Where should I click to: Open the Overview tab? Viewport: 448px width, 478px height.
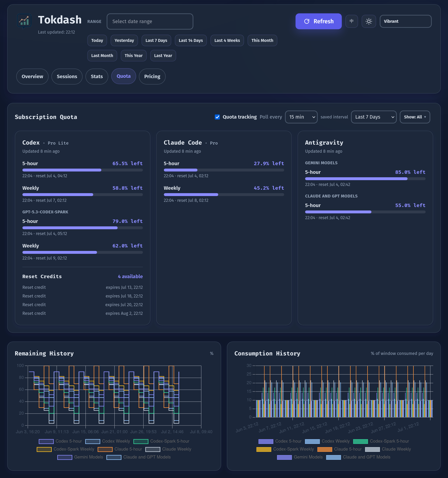click(32, 77)
